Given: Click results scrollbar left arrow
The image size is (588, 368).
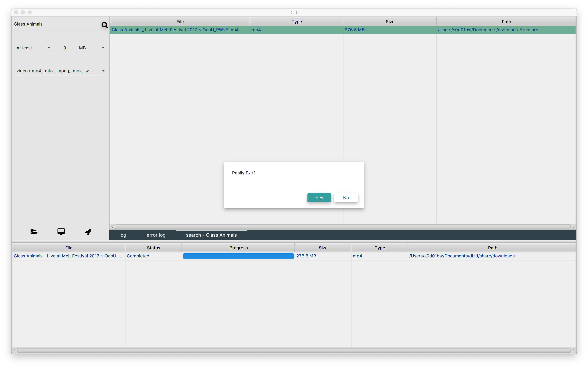Looking at the screenshot, I should [x=112, y=227].
